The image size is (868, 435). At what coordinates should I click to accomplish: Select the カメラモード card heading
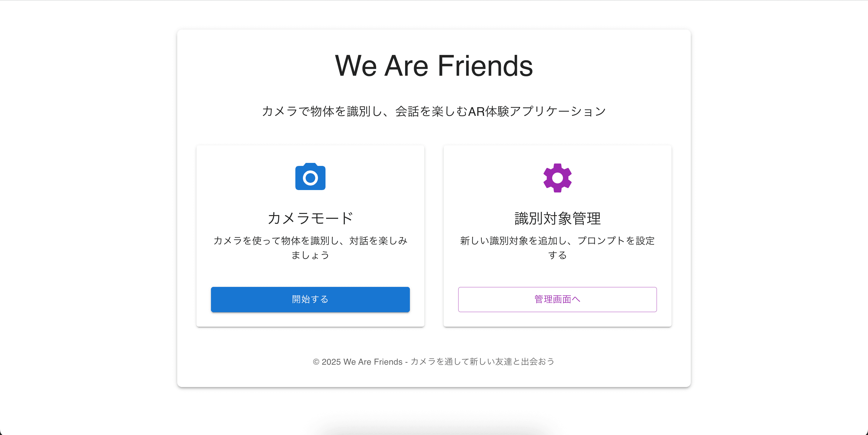pyautogui.click(x=310, y=218)
